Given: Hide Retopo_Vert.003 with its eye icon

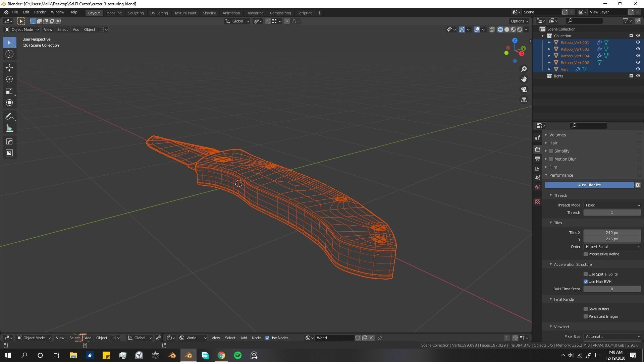Looking at the screenshot, I should (638, 49).
